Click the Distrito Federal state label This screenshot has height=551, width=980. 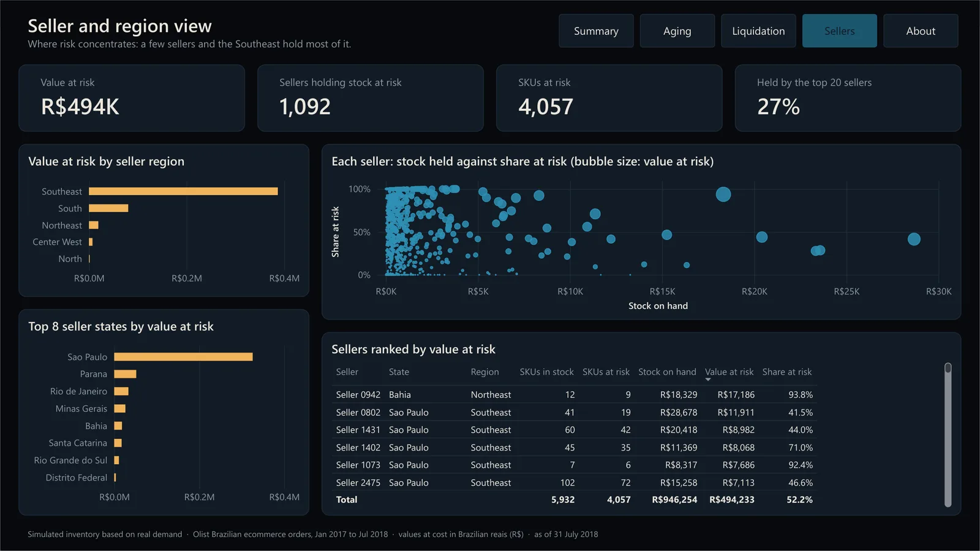(x=77, y=478)
